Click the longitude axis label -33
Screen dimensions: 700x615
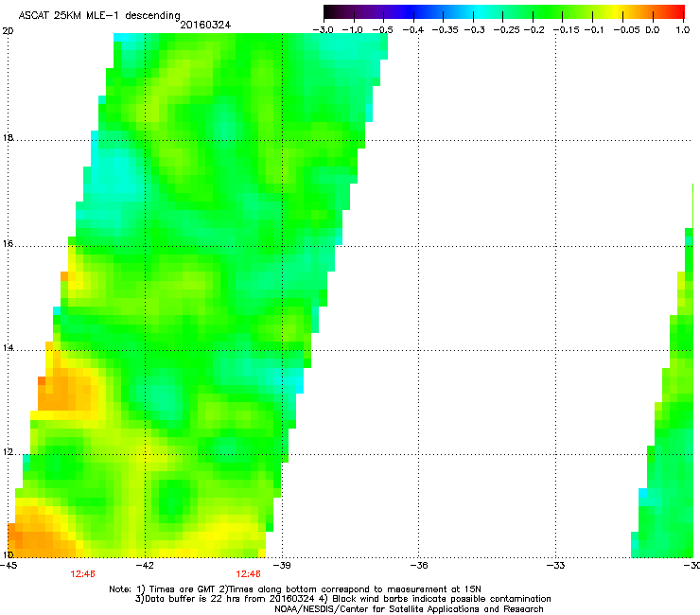click(x=555, y=566)
